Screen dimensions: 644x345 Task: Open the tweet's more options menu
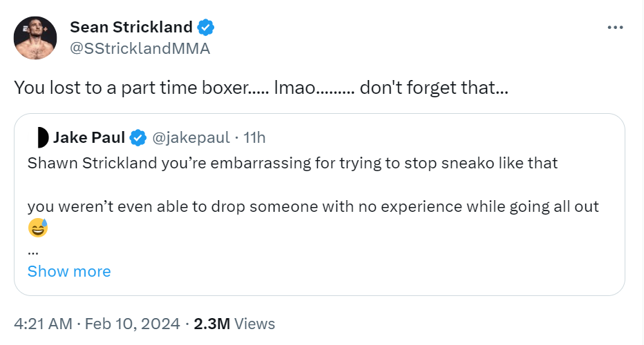614,28
